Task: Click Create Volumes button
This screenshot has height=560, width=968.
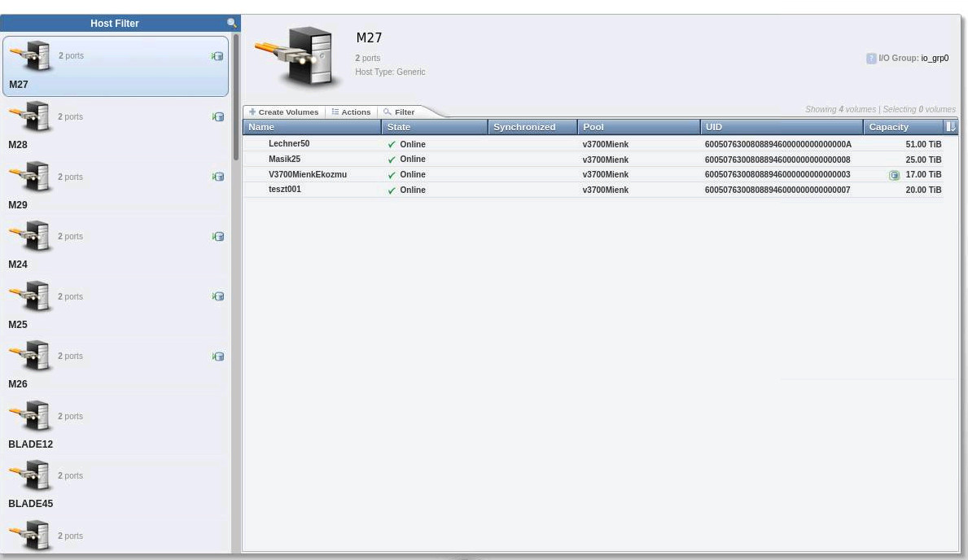Action: pos(284,112)
